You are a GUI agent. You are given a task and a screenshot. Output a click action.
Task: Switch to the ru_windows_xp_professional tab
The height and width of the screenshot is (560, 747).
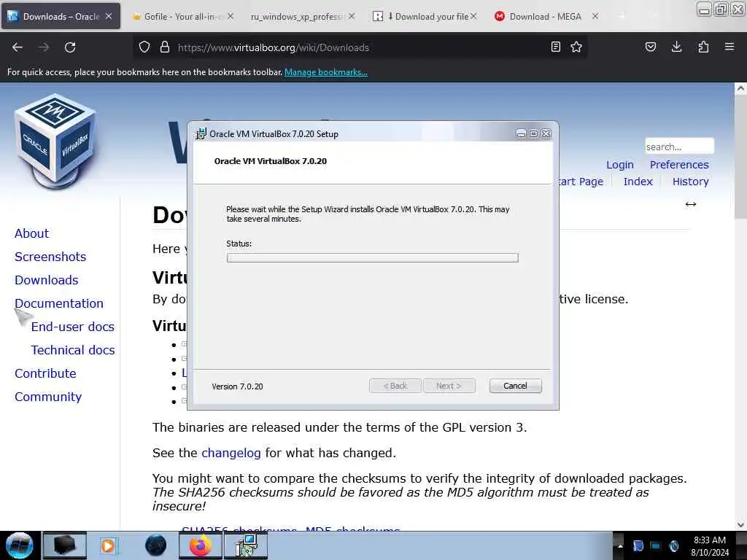303,16
